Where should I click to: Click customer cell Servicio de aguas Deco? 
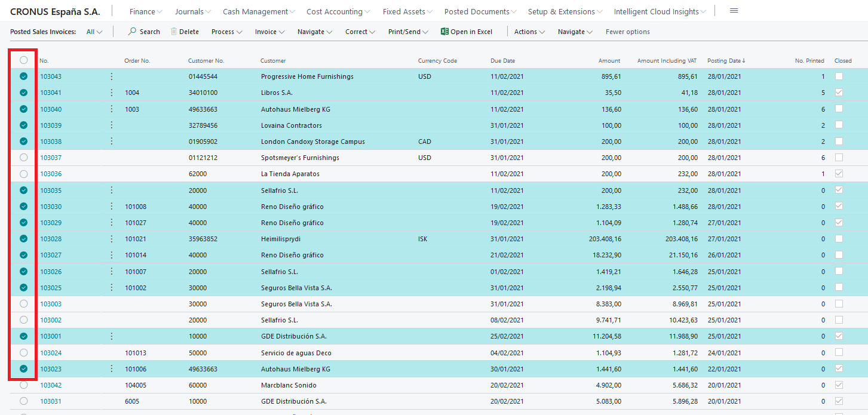(296, 353)
